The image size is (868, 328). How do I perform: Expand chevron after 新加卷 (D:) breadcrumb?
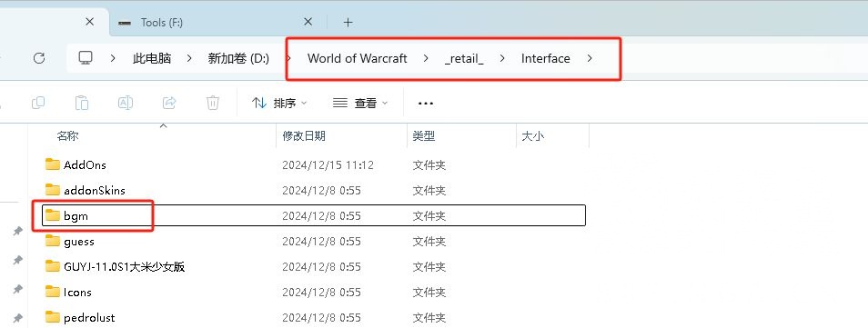(x=288, y=58)
